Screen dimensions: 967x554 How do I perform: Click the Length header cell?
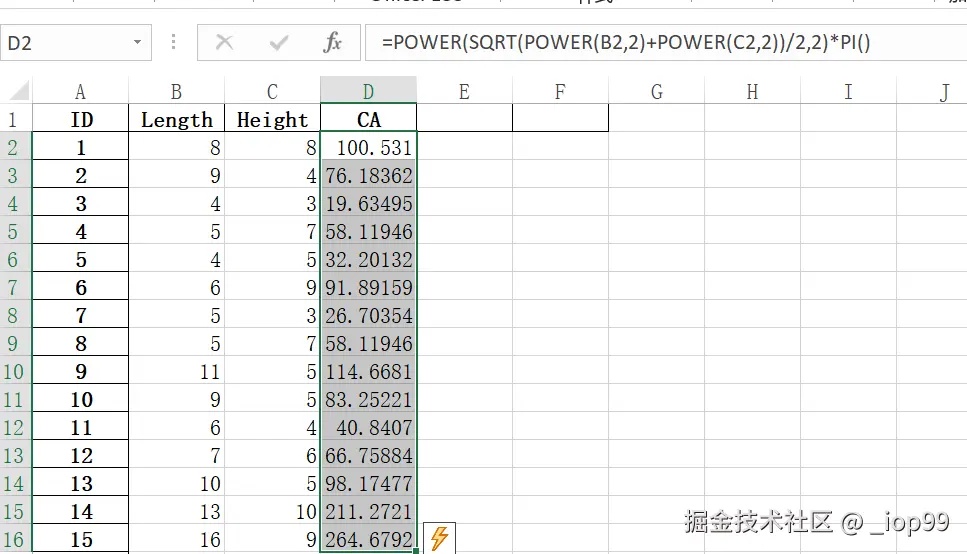click(x=176, y=118)
